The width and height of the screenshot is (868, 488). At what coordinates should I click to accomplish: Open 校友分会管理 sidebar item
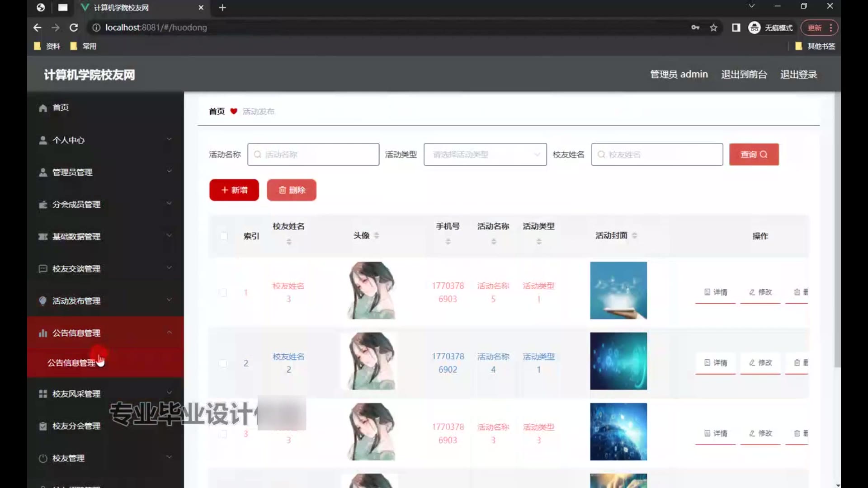point(105,426)
